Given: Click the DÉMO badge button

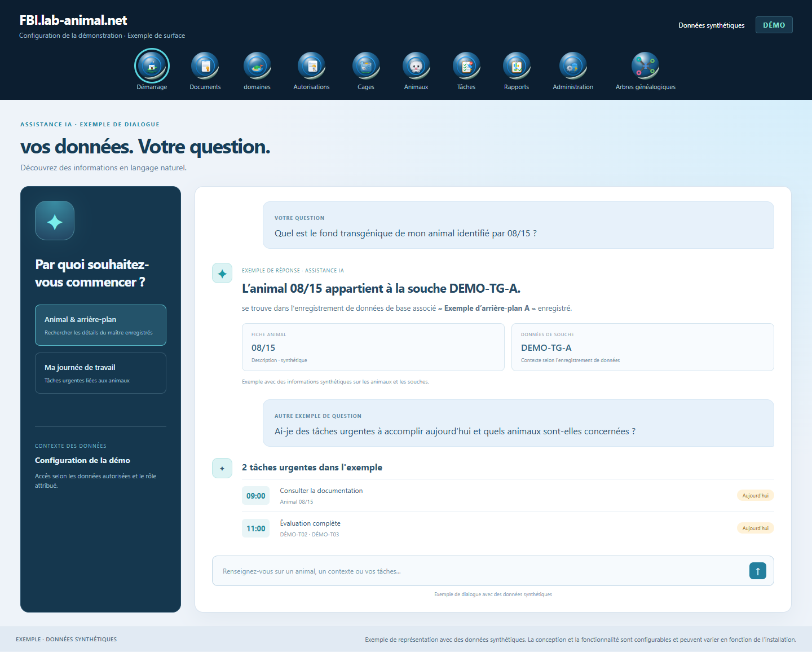Looking at the screenshot, I should 774,25.
